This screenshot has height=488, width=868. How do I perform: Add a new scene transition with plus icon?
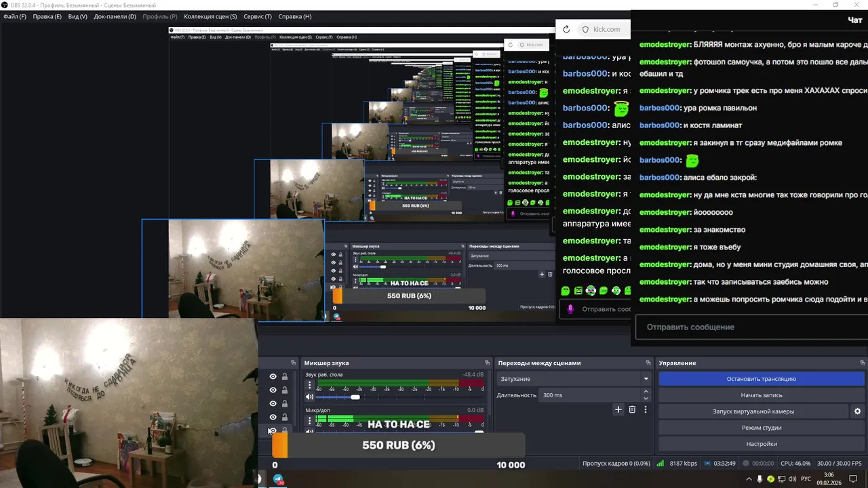[x=618, y=409]
